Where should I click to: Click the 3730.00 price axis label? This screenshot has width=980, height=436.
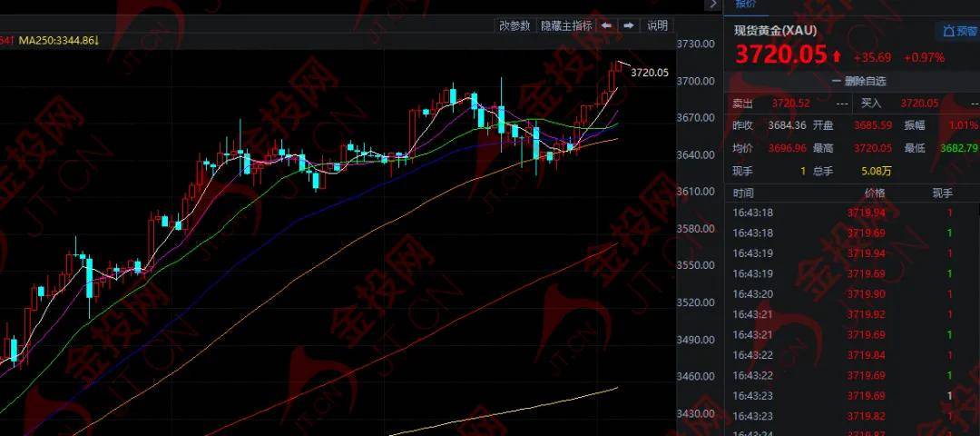[696, 44]
